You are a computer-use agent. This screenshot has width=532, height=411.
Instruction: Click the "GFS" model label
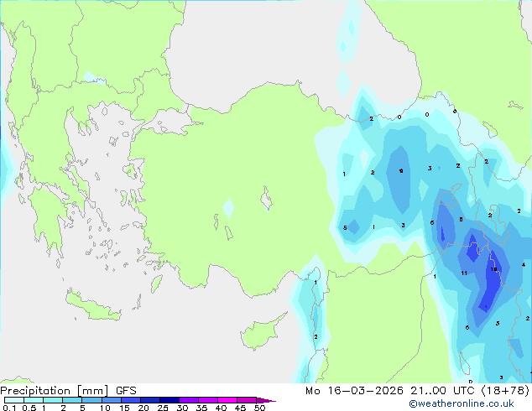[126, 391]
